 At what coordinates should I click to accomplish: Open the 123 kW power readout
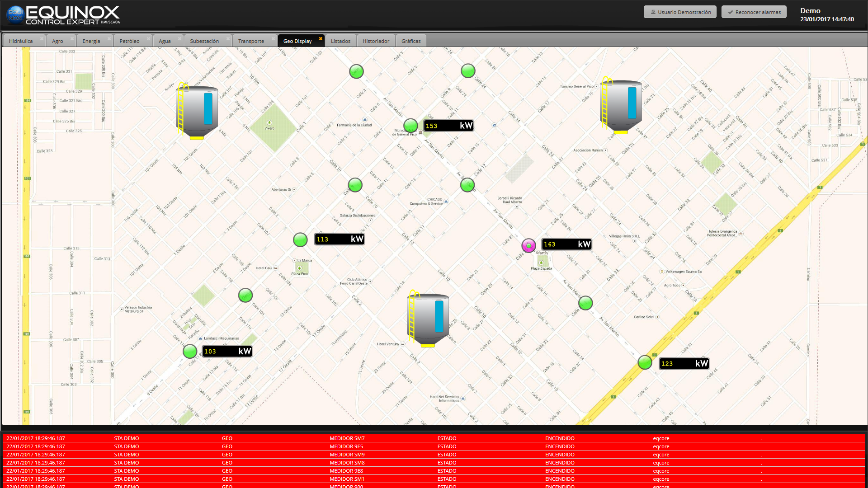[684, 363]
